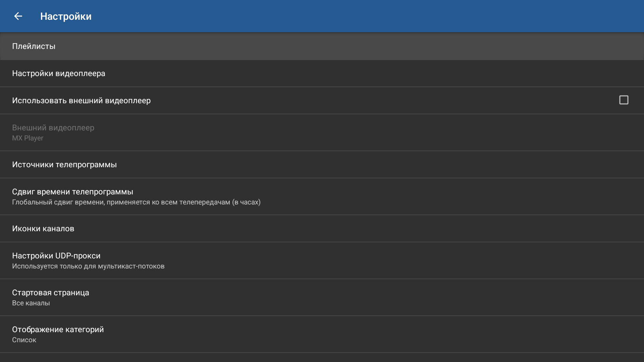Click the Глобальный сдвиг времени description
The width and height of the screenshot is (644, 362).
click(136, 202)
